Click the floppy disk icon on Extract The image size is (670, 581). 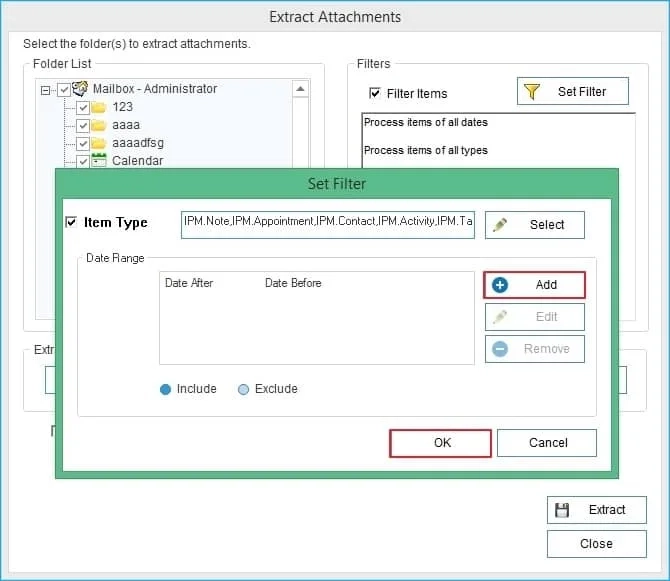[x=562, y=510]
